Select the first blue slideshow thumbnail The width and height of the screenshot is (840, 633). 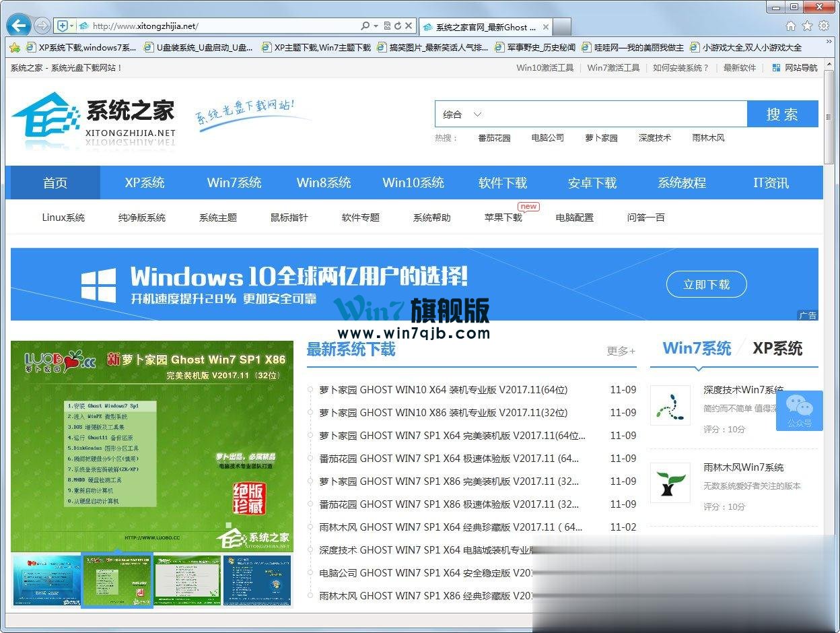pos(47,580)
